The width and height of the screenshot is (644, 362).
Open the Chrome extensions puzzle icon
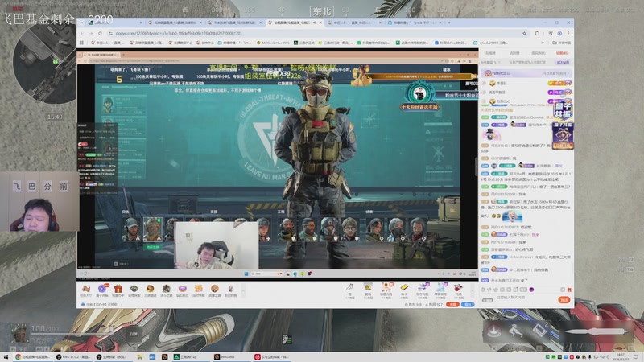tap(537, 33)
